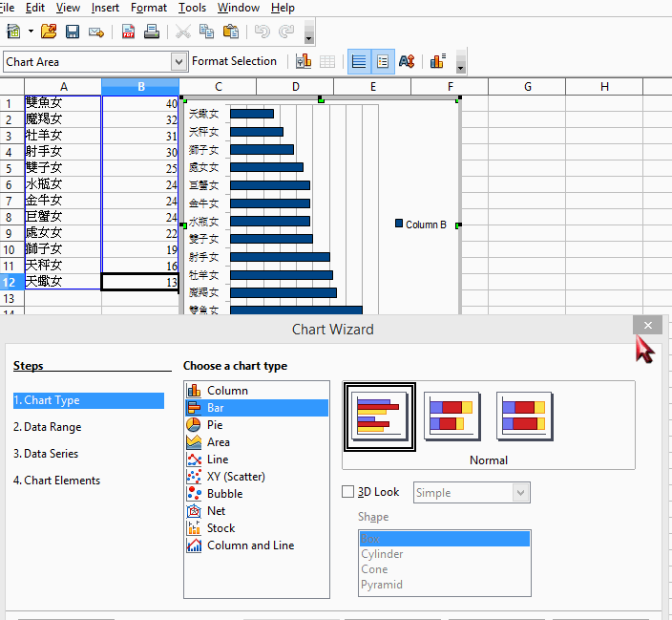The image size is (672, 620).
Task: Open the Chart Area element dropdown
Action: pos(178,61)
